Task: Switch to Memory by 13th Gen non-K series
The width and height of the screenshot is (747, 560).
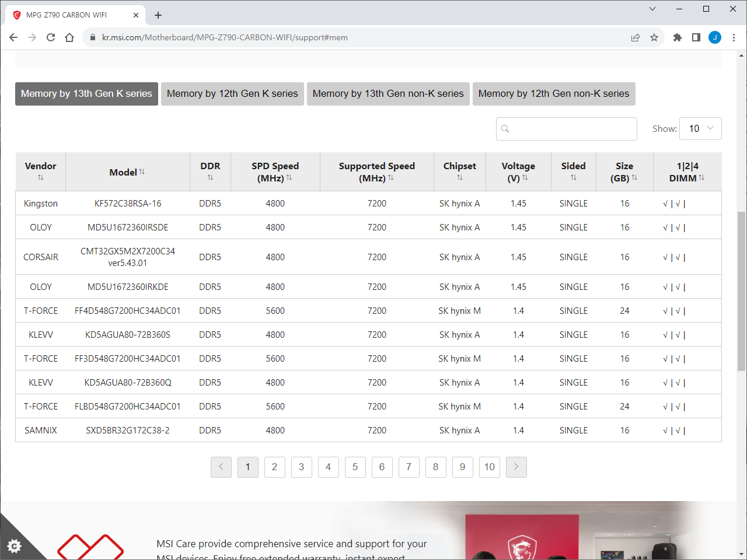Action: point(388,94)
